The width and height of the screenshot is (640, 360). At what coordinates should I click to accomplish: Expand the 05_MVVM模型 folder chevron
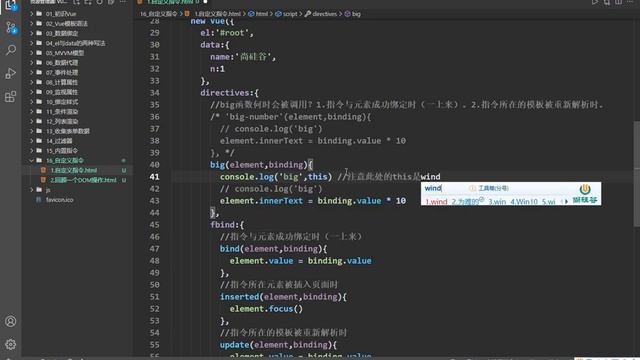(31, 53)
